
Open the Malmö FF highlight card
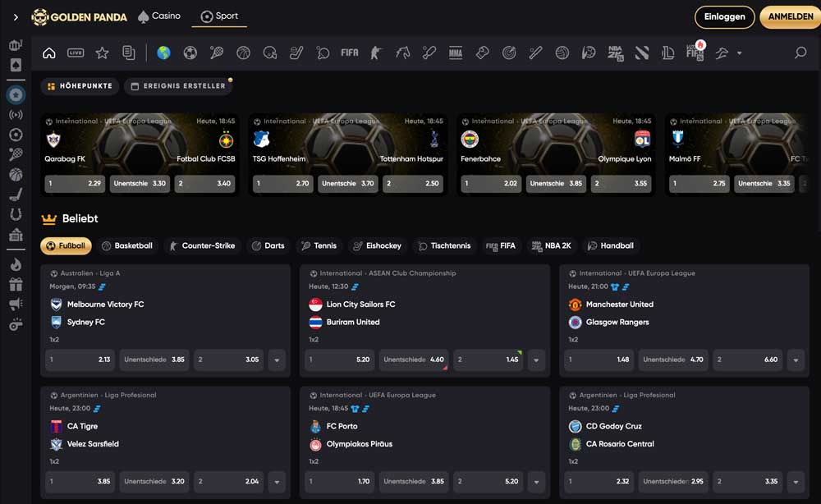737,155
